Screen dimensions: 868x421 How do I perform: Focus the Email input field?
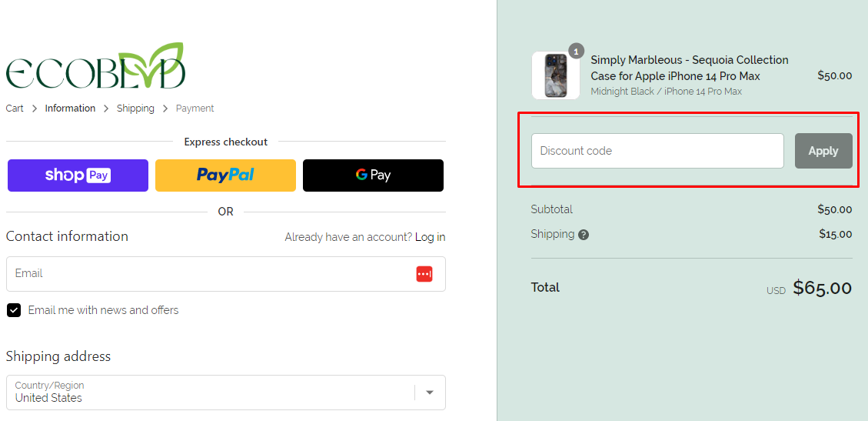point(226,274)
